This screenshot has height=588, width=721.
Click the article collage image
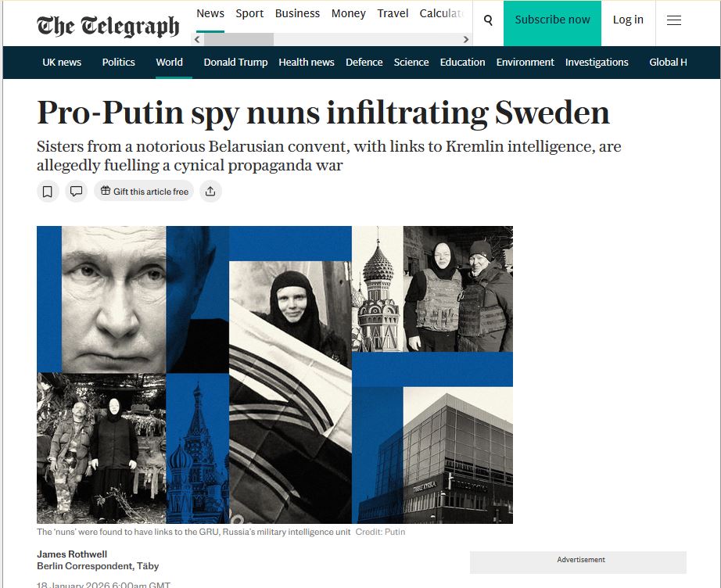pos(274,375)
